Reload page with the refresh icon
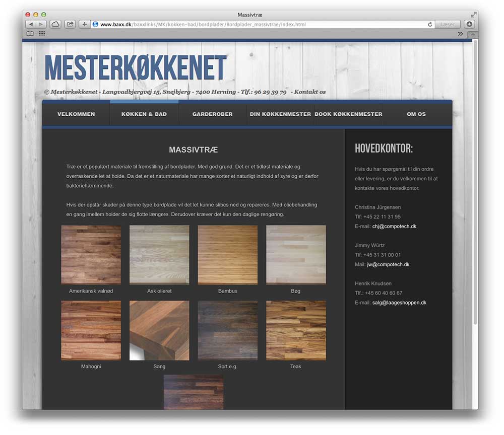This screenshot has height=435, width=504. (430, 24)
